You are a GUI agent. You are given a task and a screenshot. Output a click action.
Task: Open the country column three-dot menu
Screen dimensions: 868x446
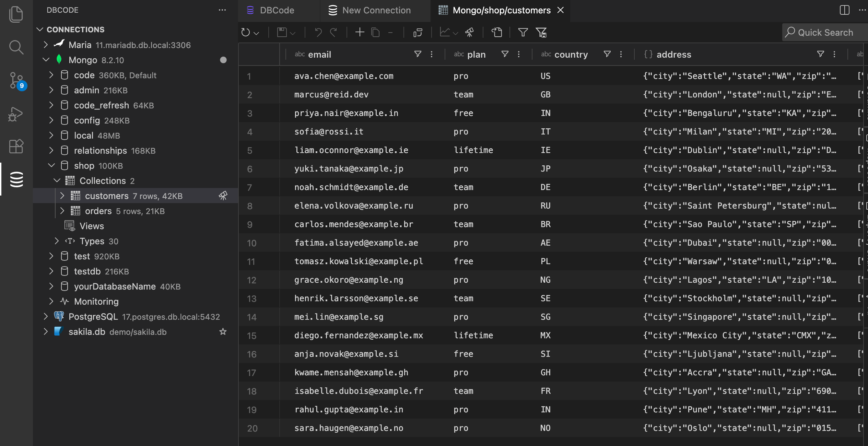pyautogui.click(x=621, y=54)
